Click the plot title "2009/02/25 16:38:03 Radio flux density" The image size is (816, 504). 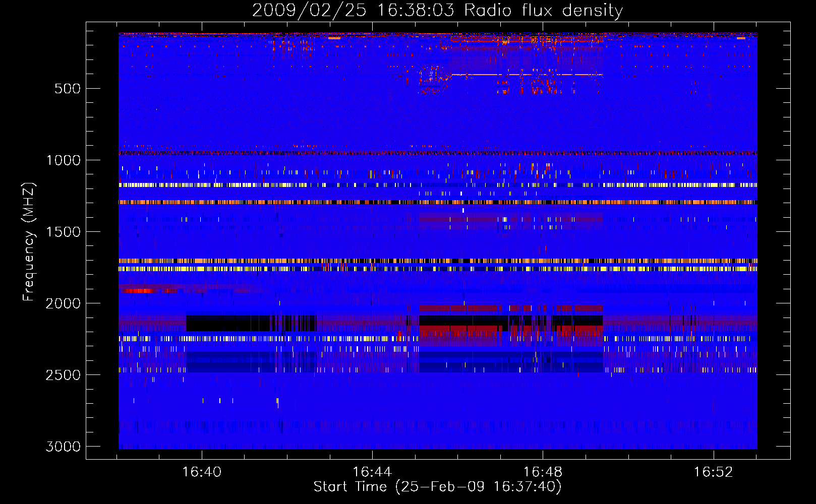click(x=437, y=10)
